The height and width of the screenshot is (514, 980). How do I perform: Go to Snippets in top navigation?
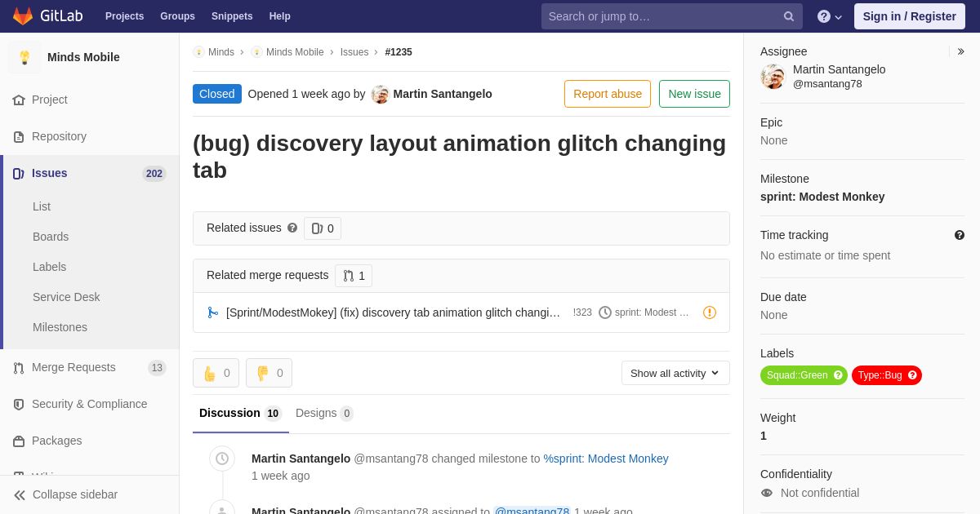pyautogui.click(x=232, y=16)
